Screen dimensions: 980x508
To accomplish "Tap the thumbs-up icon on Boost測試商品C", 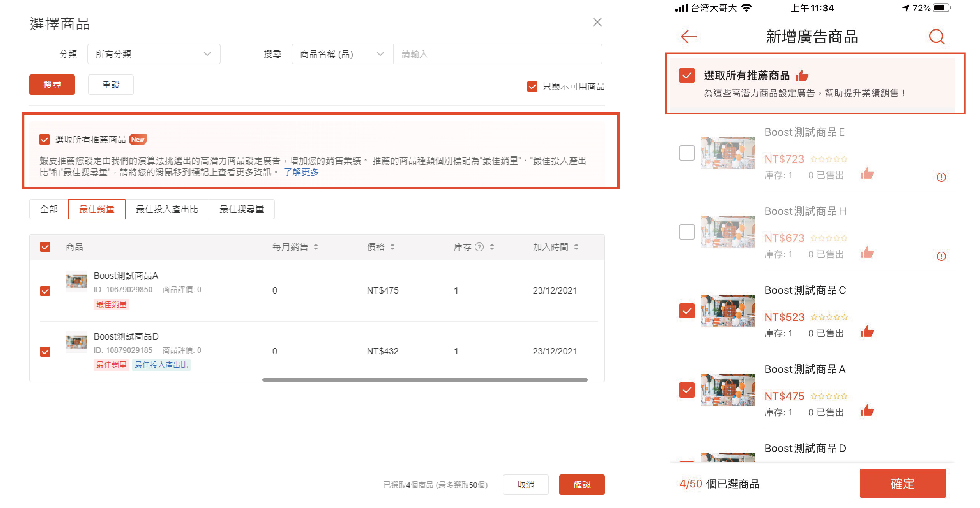I will coord(867,332).
